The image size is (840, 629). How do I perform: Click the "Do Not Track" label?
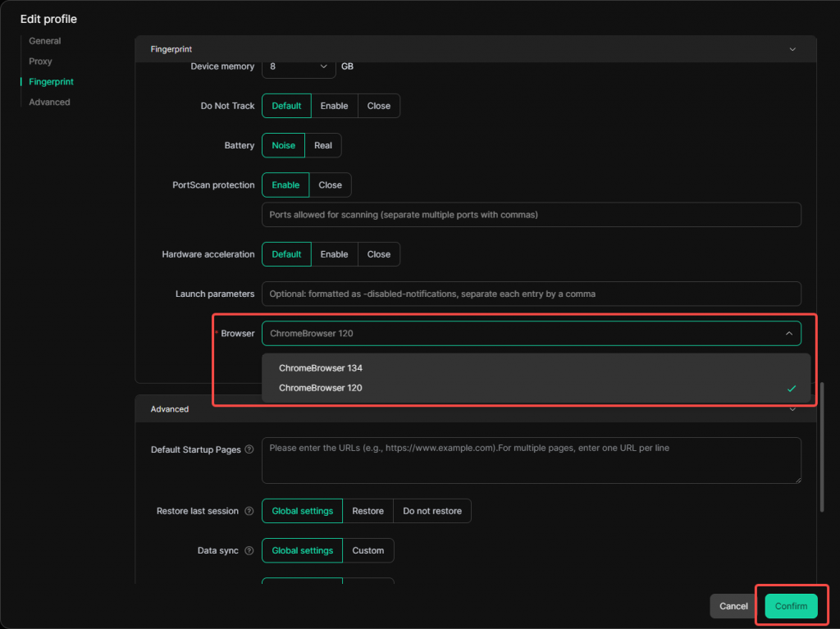point(228,106)
